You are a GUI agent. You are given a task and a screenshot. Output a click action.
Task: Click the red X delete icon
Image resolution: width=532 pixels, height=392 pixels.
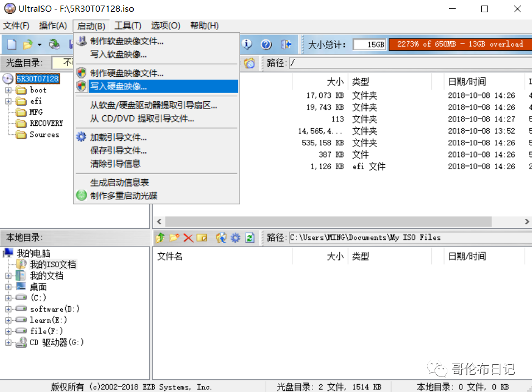tap(188, 238)
